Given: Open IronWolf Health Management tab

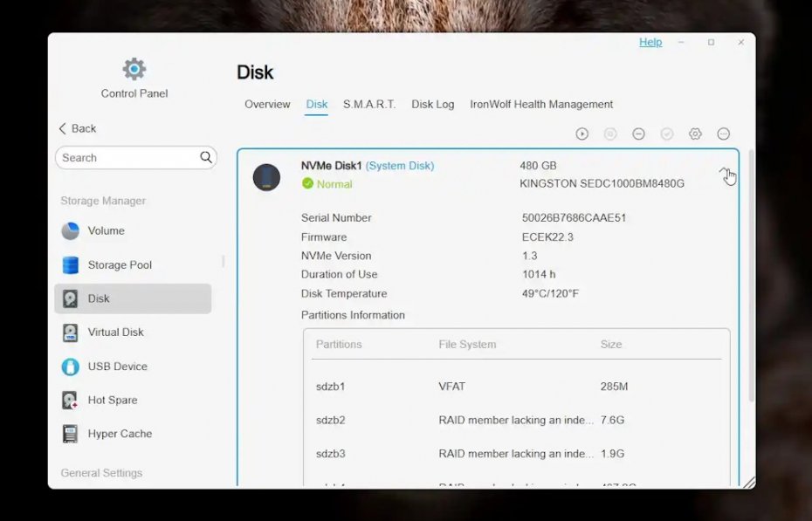Looking at the screenshot, I should coord(541,105).
